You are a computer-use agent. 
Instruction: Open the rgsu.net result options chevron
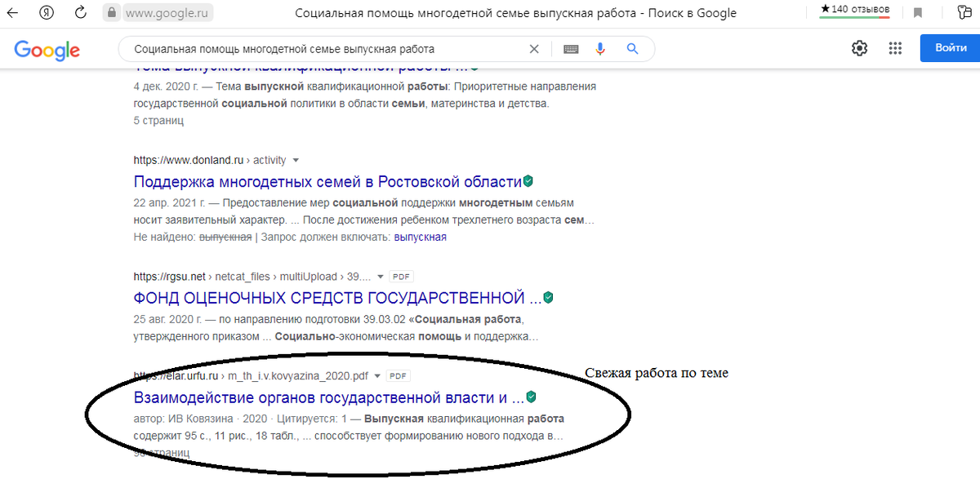tap(380, 276)
